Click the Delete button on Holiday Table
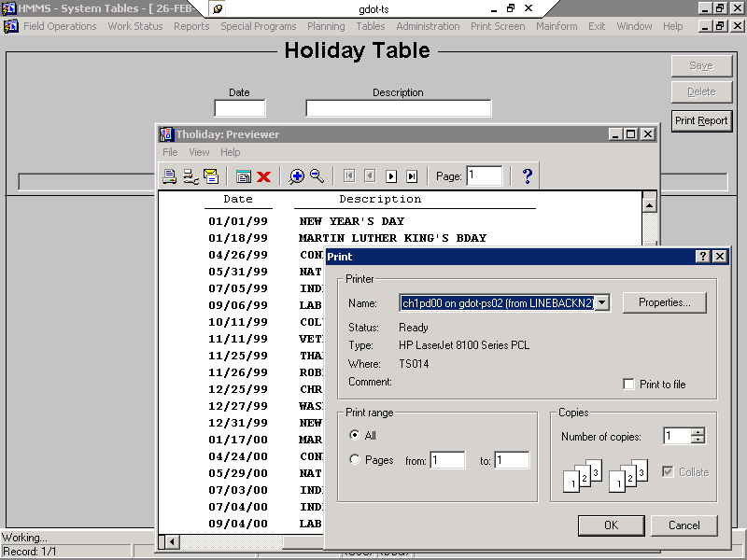Viewport: 747px width, 560px height. 701,91
